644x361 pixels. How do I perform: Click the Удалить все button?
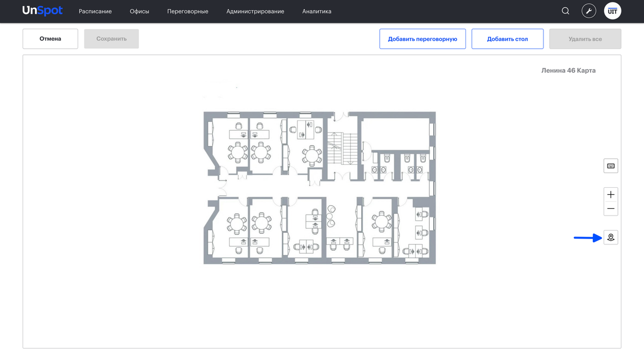pyautogui.click(x=585, y=39)
